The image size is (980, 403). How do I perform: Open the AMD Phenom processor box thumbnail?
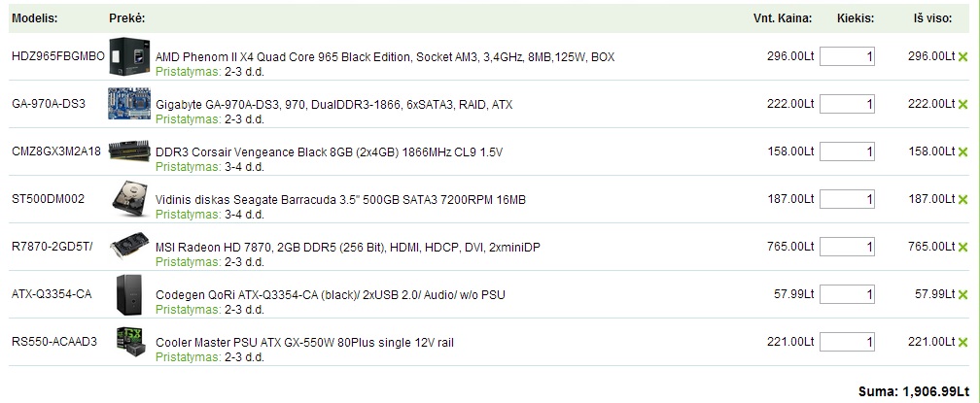click(129, 56)
